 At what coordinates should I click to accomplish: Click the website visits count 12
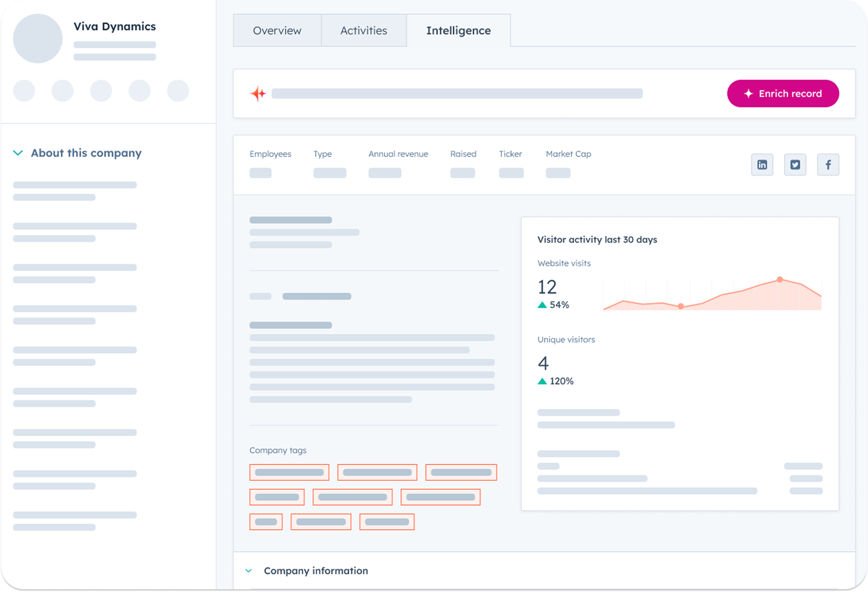pos(547,287)
